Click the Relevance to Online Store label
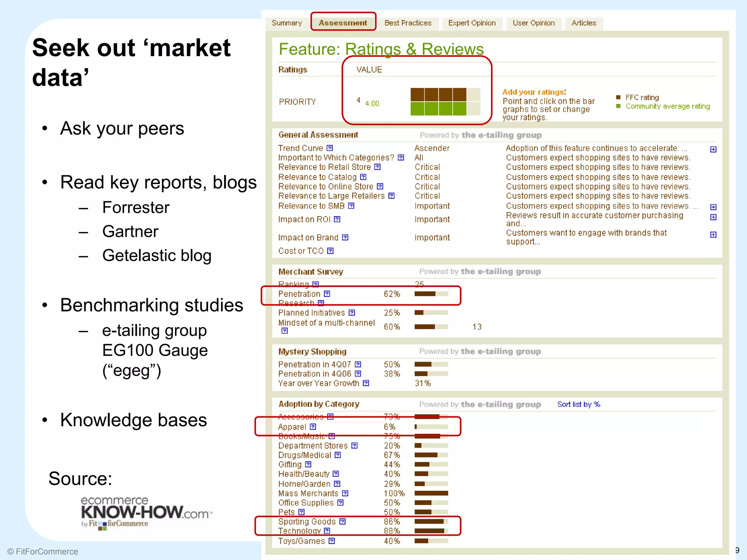747x560 pixels. click(x=326, y=186)
